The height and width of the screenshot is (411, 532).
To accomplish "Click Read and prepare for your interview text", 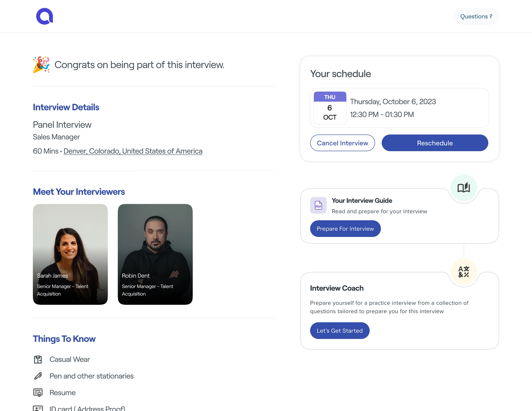I will click(x=380, y=211).
